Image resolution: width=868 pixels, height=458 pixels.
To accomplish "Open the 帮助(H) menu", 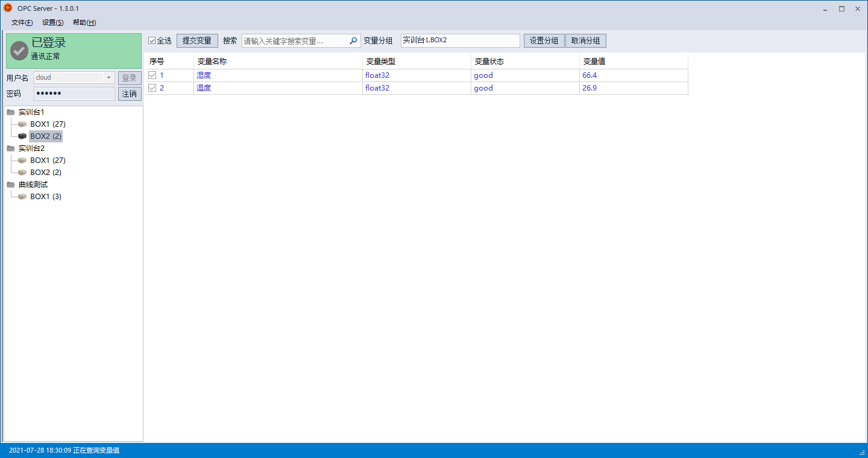I will 84,22.
